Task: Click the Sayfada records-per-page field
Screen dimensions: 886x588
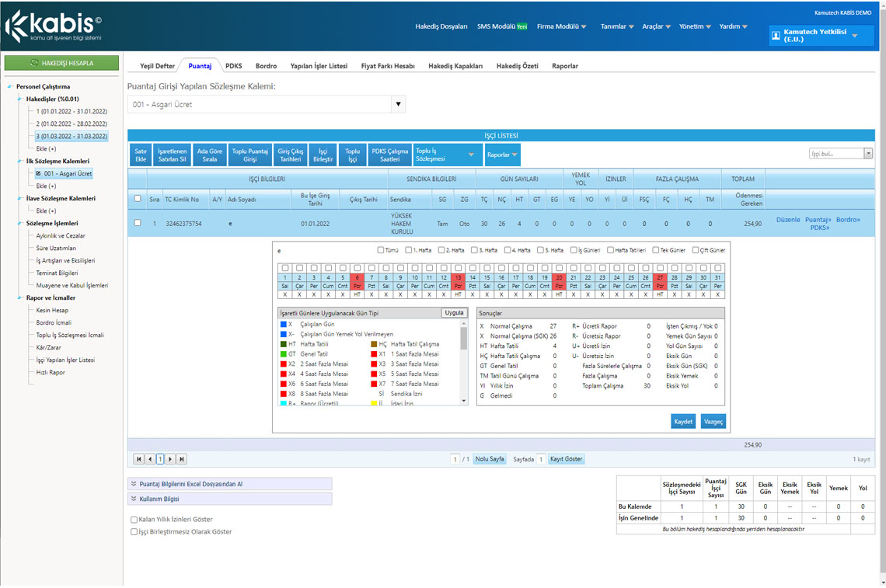Action: pos(541,459)
